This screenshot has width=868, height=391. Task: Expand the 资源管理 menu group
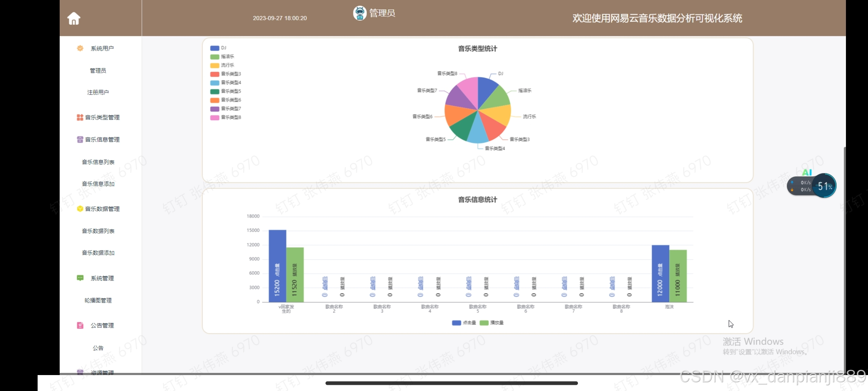coord(102,372)
